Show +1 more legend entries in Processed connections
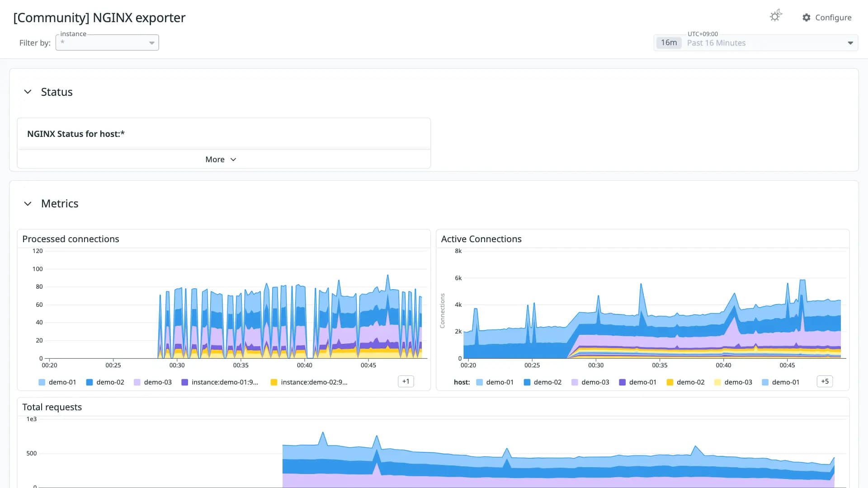 point(406,381)
